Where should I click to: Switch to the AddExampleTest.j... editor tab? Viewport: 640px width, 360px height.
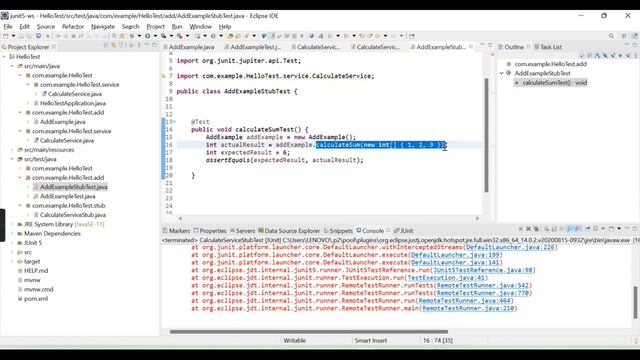252,47
